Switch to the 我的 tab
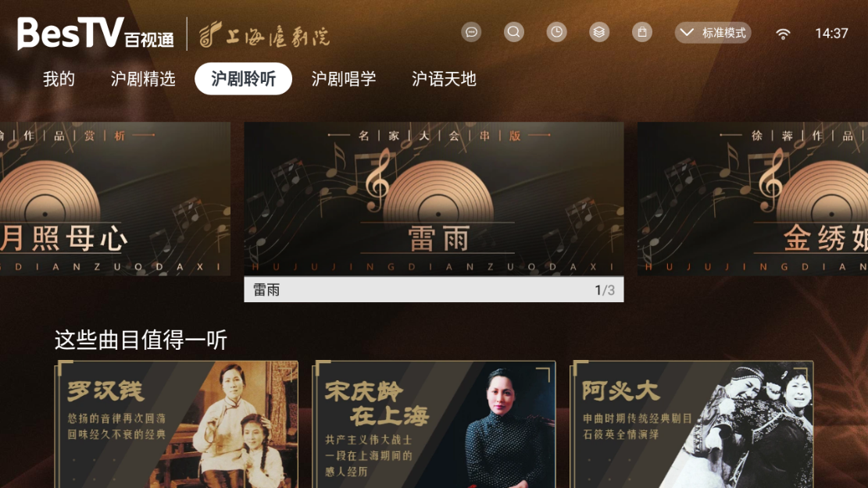Image resolution: width=868 pixels, height=488 pixels. (59, 79)
